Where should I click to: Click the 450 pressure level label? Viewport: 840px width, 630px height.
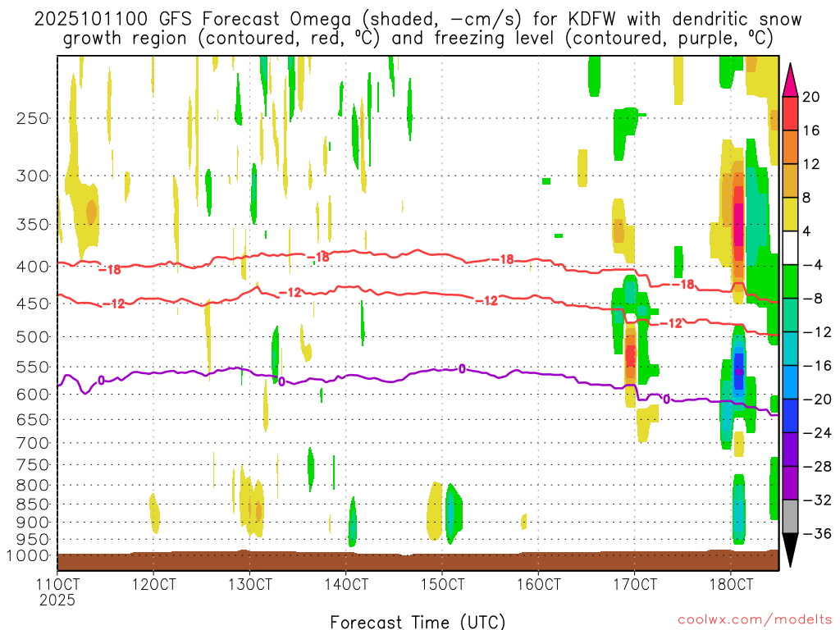click(33, 304)
